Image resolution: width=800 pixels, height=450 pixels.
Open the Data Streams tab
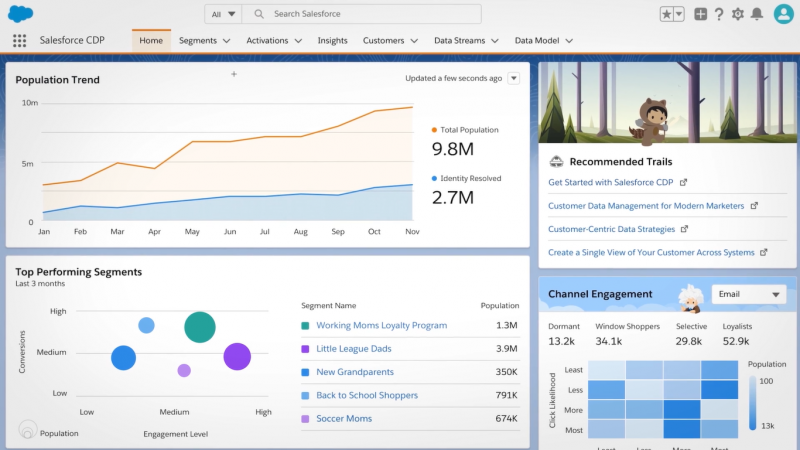coord(459,40)
